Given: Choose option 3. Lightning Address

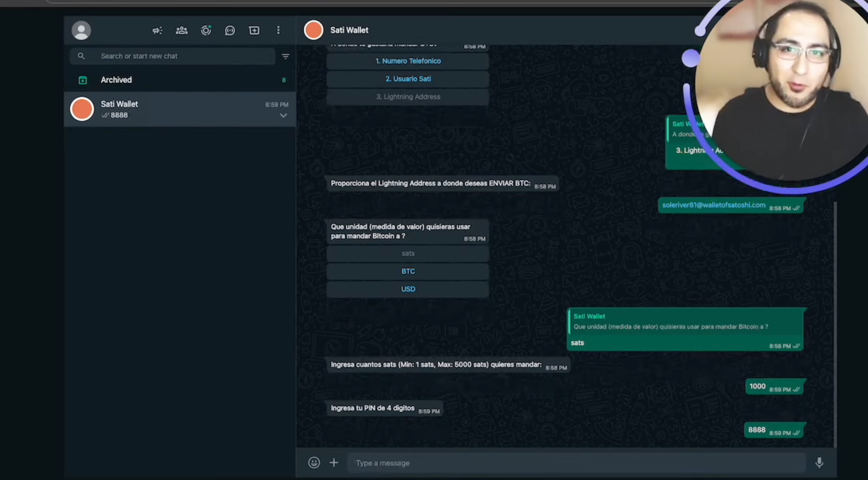Looking at the screenshot, I should pyautogui.click(x=408, y=97).
